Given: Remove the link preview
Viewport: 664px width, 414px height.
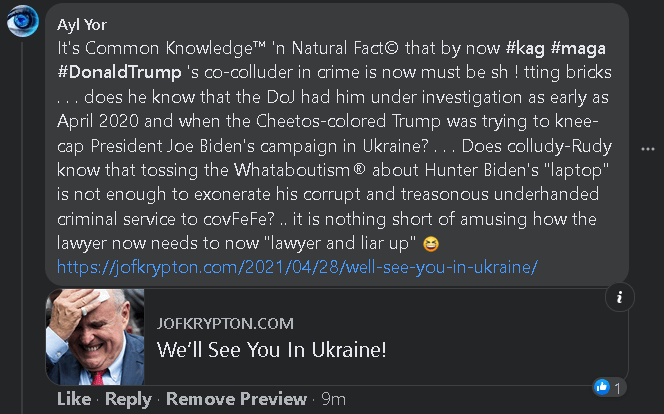Looking at the screenshot, I should (236, 399).
